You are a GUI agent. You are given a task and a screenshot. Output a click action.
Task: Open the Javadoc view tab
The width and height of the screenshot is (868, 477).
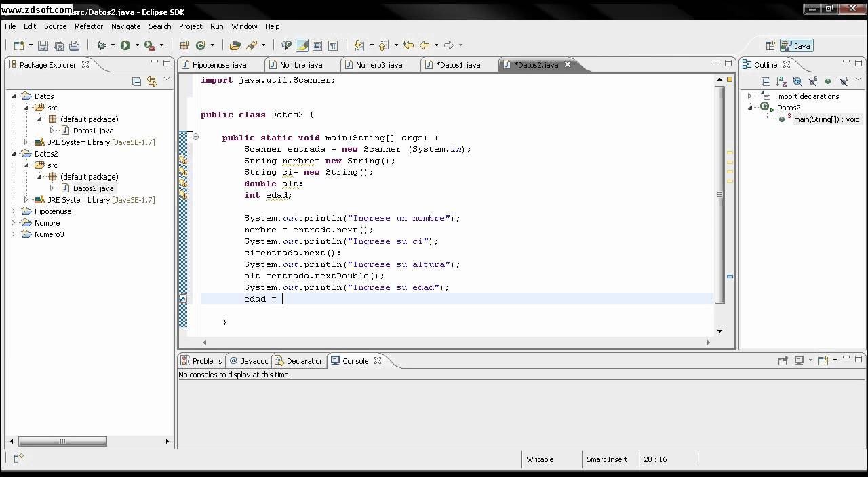click(248, 361)
